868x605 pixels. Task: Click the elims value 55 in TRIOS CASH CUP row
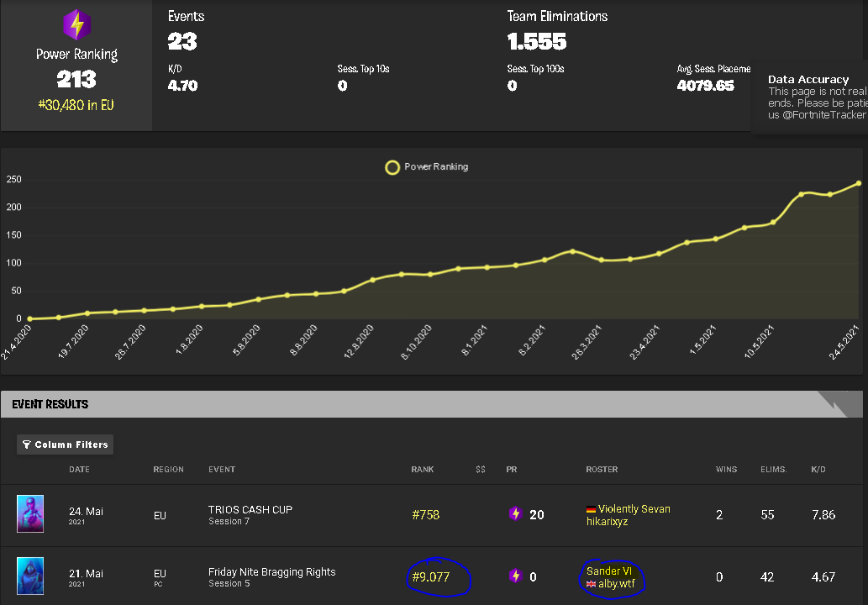click(767, 515)
